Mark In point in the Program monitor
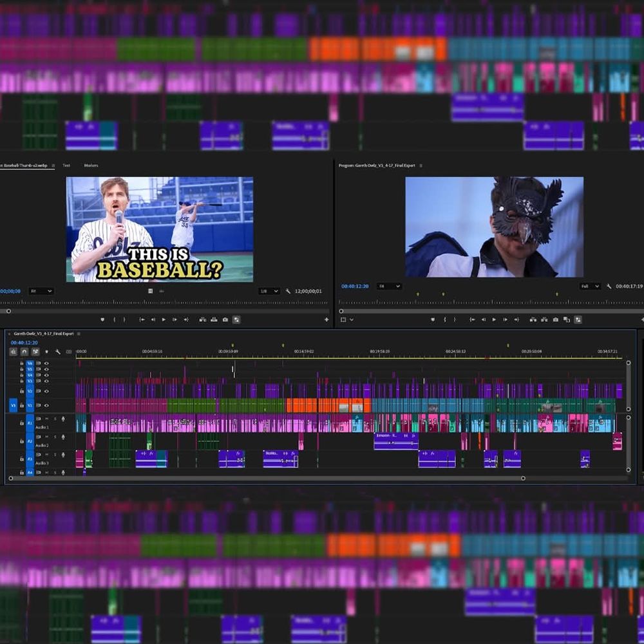This screenshot has height=644, width=644. click(x=445, y=319)
